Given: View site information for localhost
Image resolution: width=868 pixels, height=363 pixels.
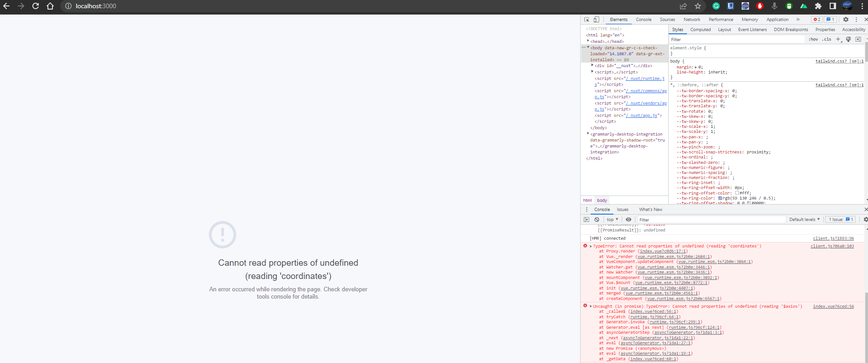Looking at the screenshot, I should (x=68, y=6).
